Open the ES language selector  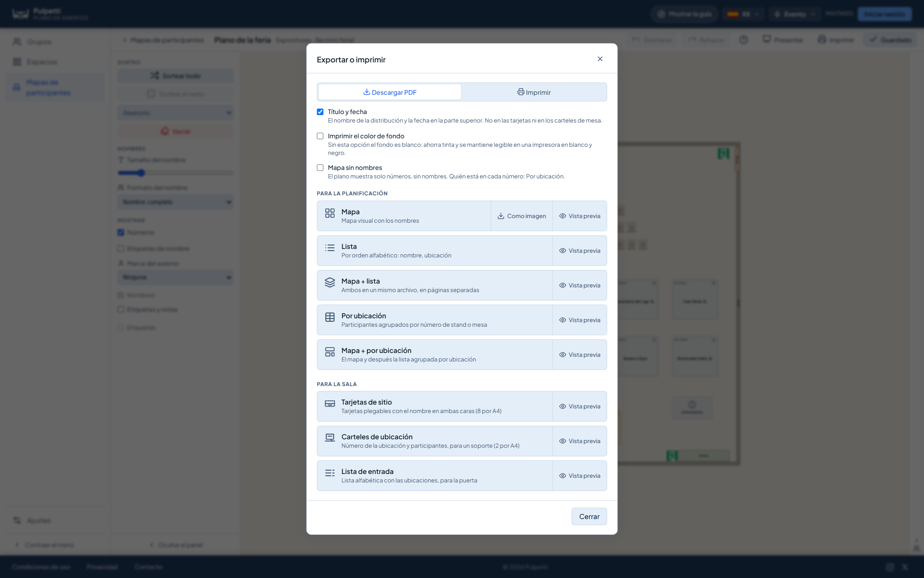(743, 14)
